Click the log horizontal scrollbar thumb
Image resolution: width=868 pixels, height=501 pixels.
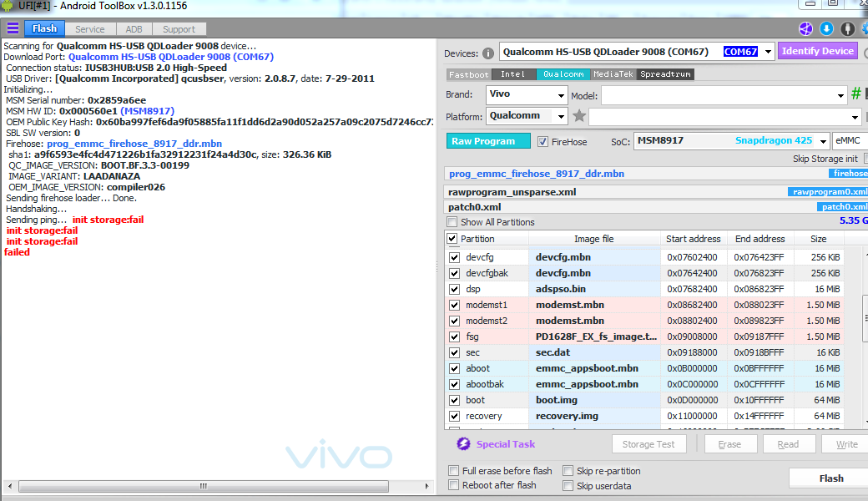203,486
